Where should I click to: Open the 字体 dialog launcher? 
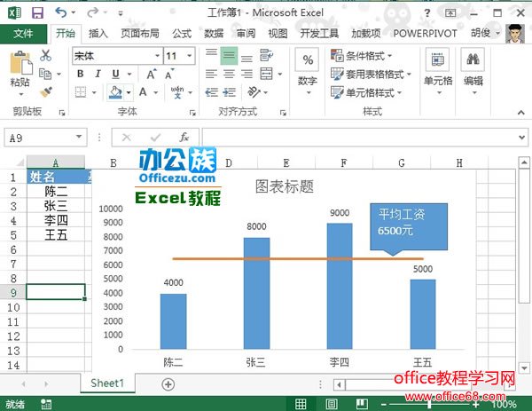pos(192,113)
